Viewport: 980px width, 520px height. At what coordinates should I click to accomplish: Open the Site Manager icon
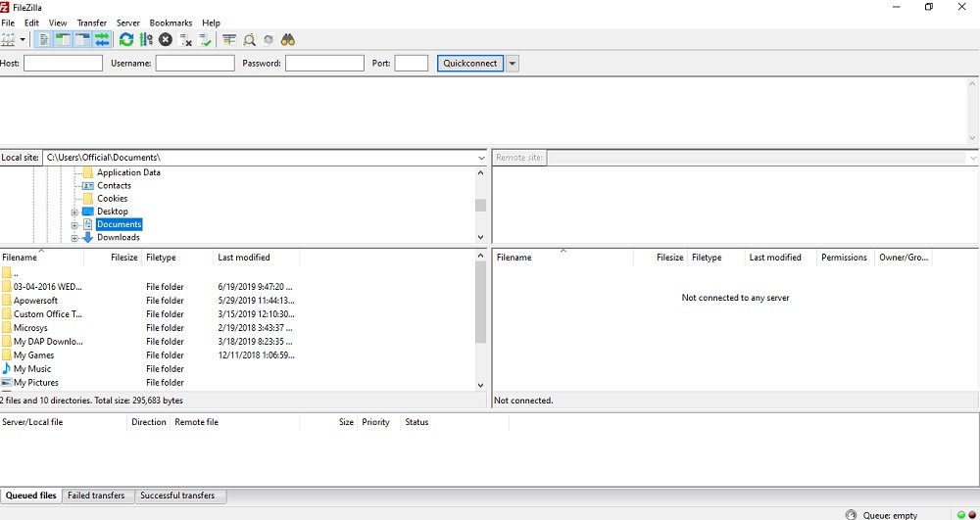coord(8,40)
